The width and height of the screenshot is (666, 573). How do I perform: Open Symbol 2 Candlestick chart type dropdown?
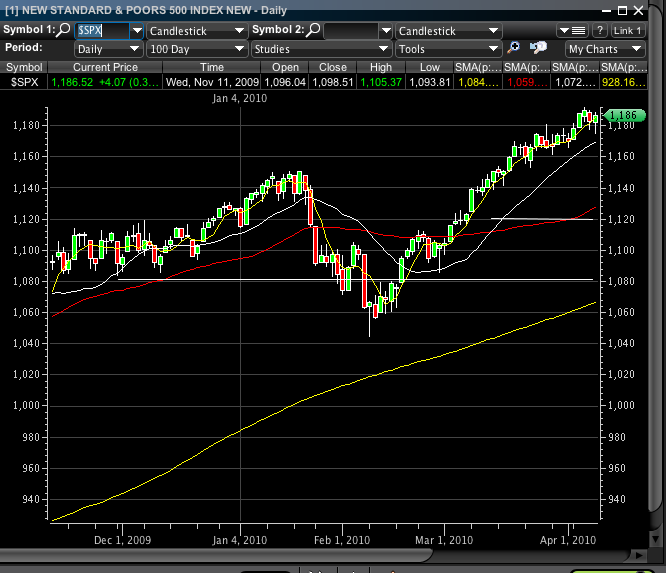coord(445,31)
